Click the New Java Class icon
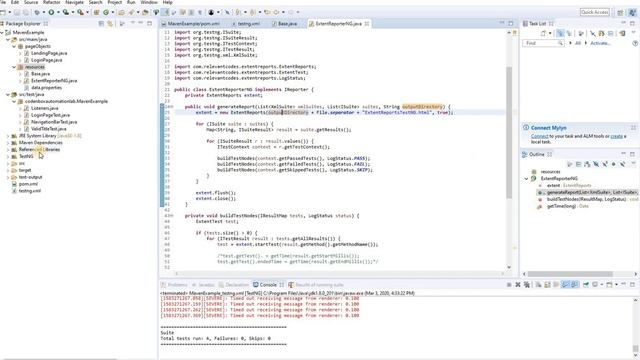The height and width of the screenshot is (360, 640). 106,12
